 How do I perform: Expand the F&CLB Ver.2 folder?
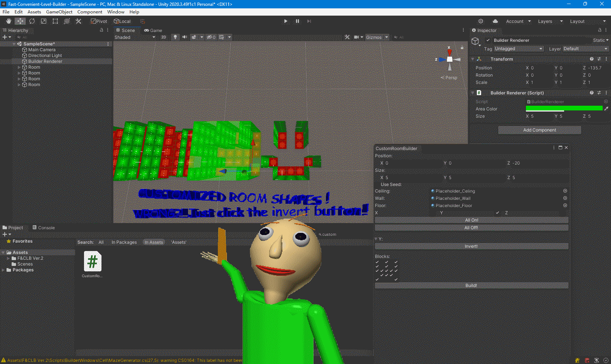pos(8,258)
